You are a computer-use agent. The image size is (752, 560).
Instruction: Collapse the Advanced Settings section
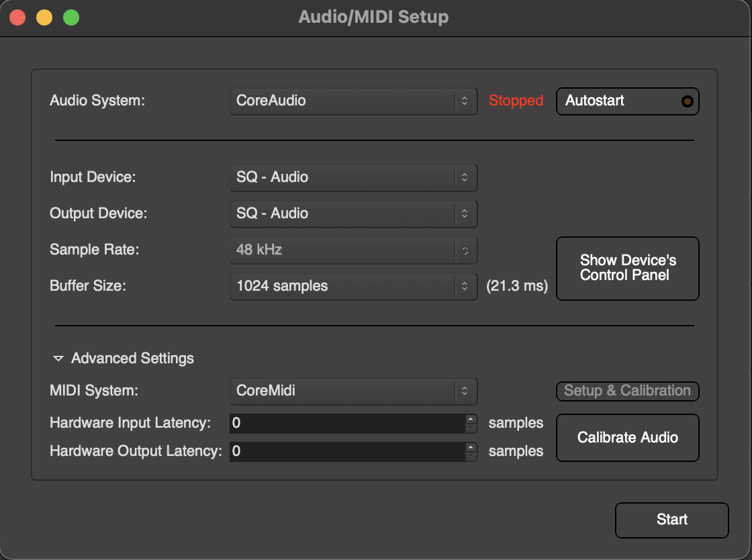[58, 359]
